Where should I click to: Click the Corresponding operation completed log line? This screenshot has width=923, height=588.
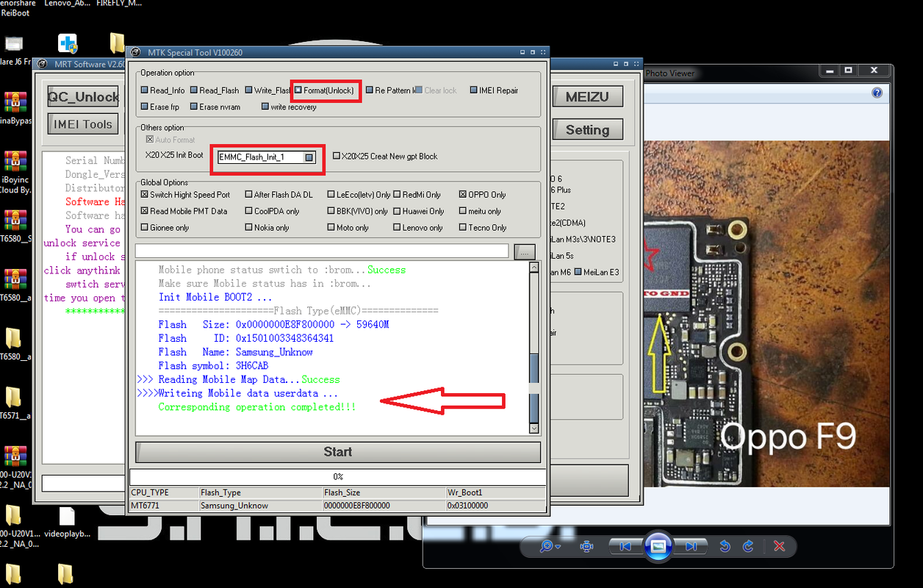(256, 407)
